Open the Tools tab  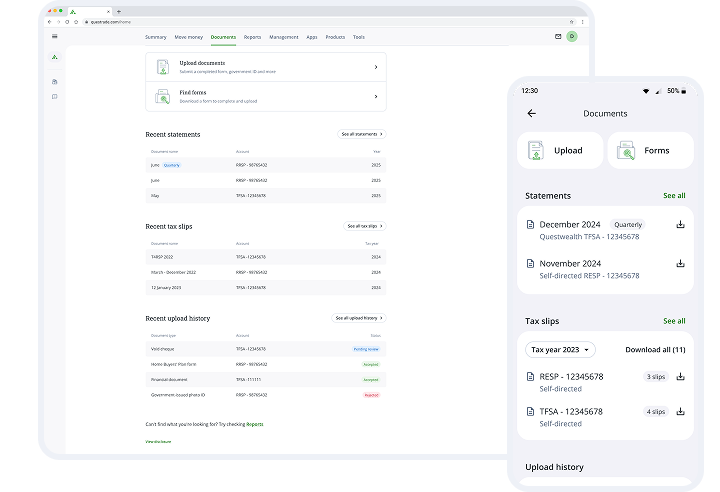(x=359, y=37)
